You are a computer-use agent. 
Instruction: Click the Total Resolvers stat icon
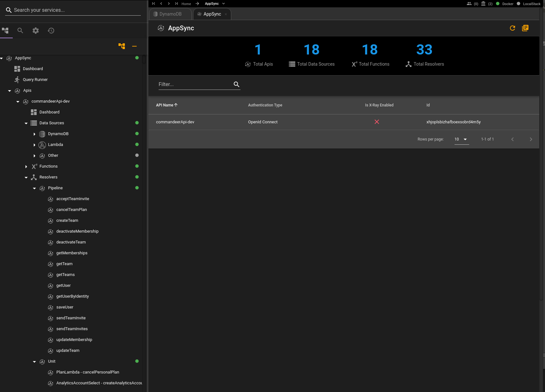coord(409,64)
